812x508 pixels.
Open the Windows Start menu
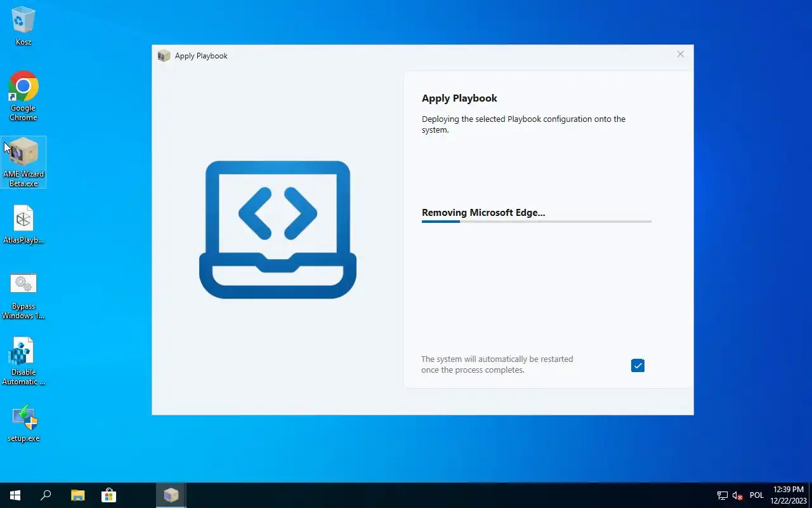click(15, 495)
